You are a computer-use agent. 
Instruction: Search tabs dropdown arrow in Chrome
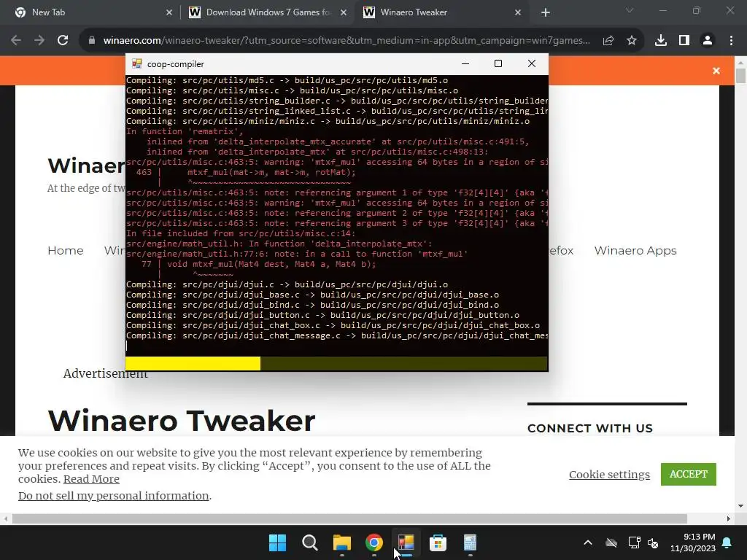click(x=630, y=10)
